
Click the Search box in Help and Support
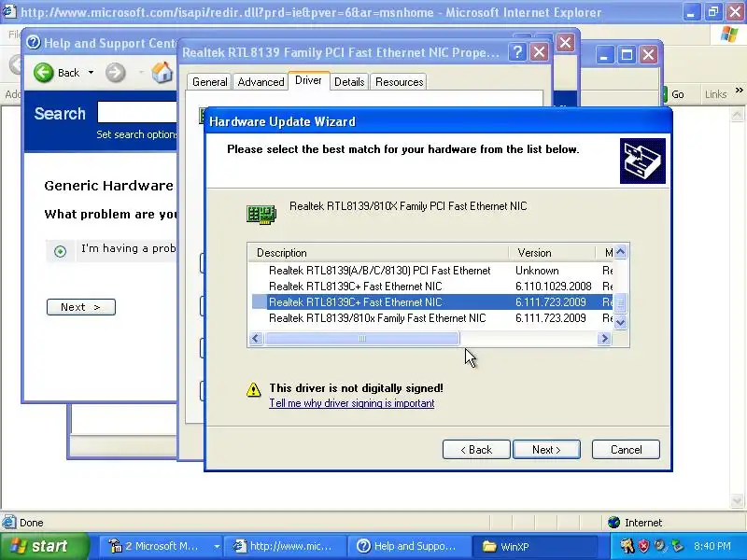point(137,112)
